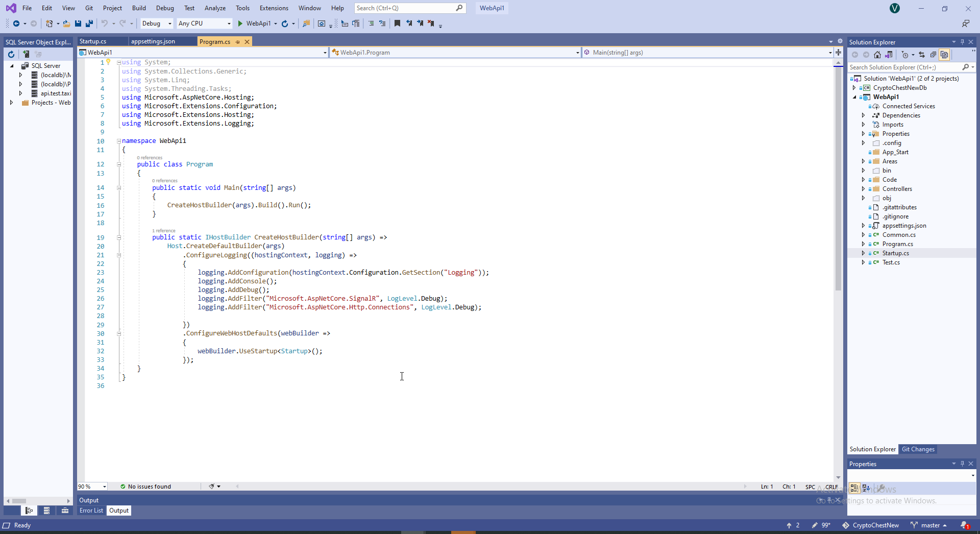980x534 pixels.
Task: Click the code cleanup broom icon
Action: pos(212,487)
